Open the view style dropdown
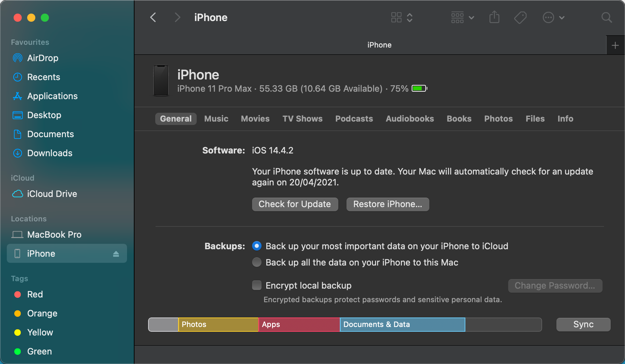625x364 pixels. [401, 17]
